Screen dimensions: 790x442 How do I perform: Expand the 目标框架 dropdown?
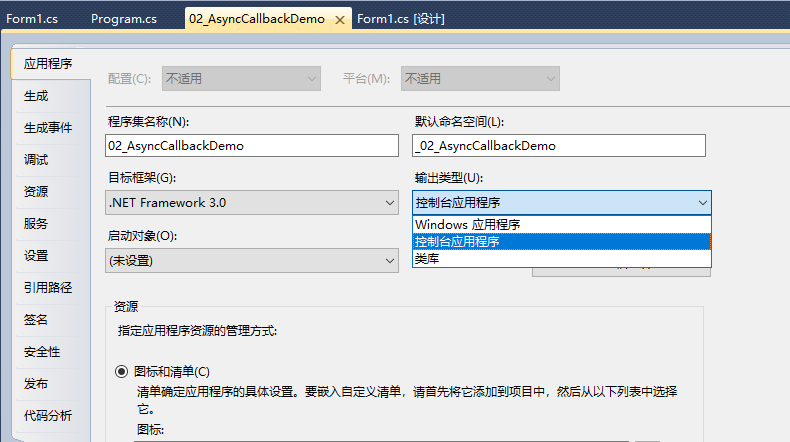(x=253, y=202)
